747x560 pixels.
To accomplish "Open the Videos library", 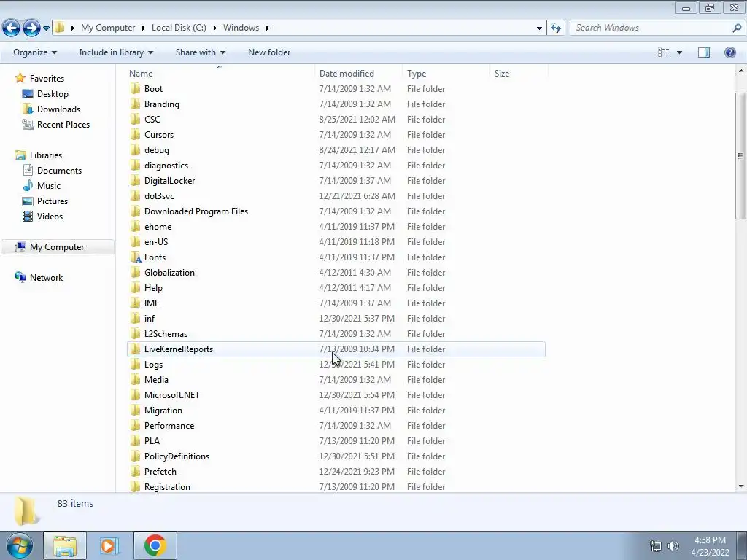I will point(50,216).
